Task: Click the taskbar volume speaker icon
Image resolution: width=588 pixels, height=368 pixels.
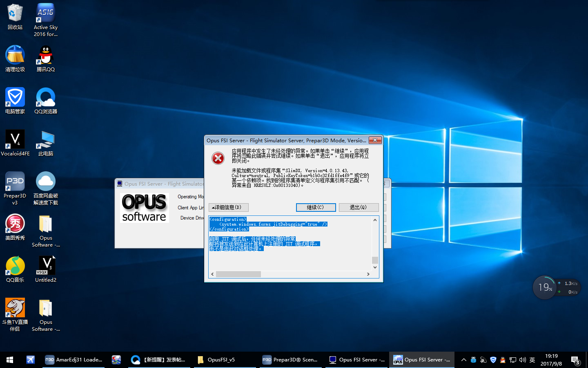Action: click(x=522, y=360)
